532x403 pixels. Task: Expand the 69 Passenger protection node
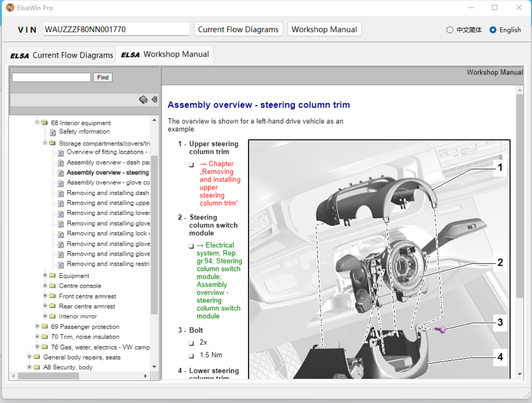point(37,326)
